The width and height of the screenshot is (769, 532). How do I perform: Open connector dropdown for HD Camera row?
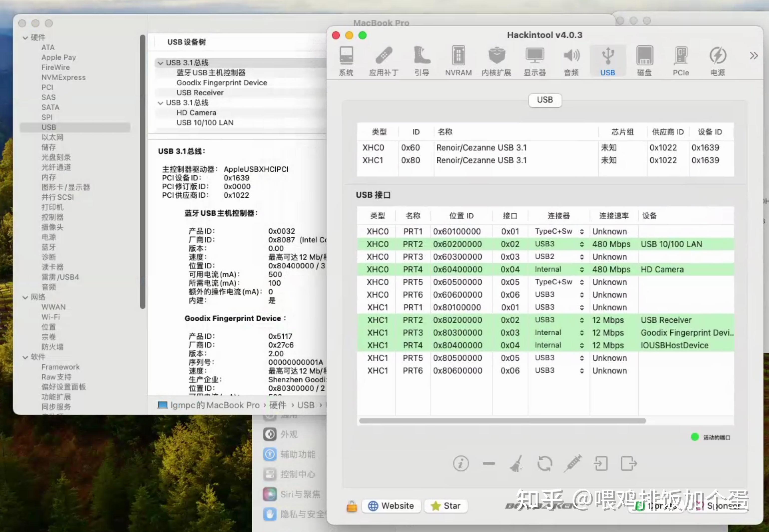[581, 269]
